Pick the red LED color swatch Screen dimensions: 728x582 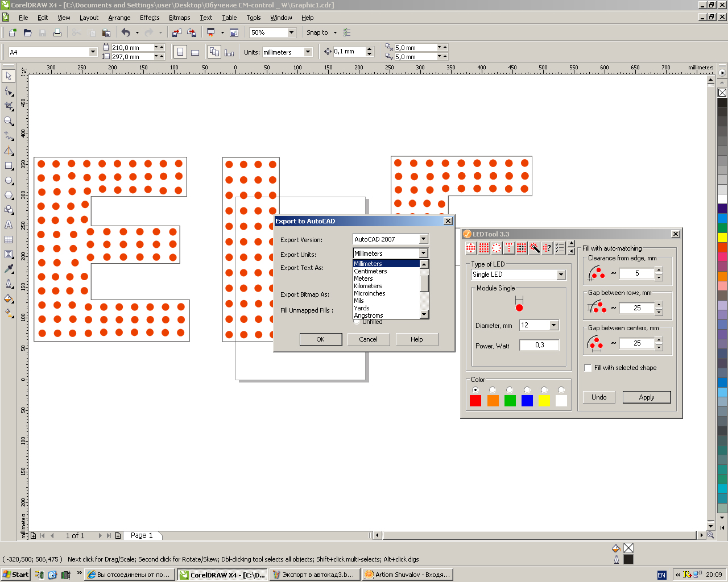[475, 401]
